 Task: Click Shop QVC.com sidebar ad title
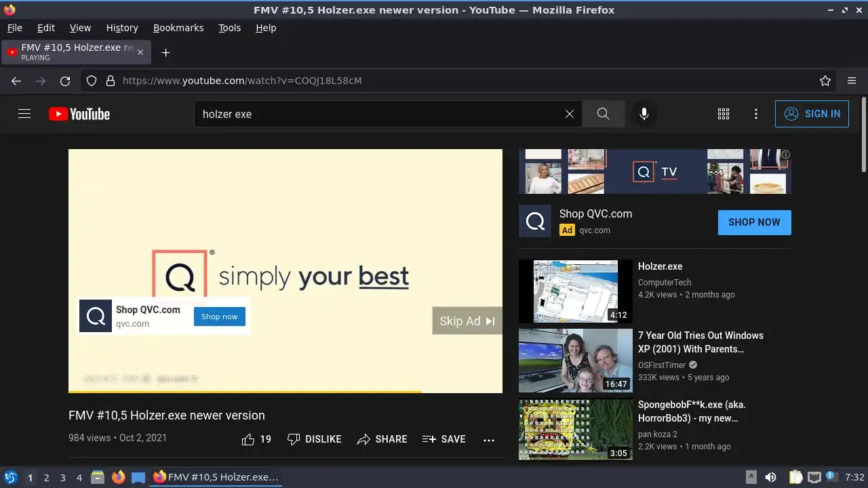pyautogui.click(x=595, y=213)
